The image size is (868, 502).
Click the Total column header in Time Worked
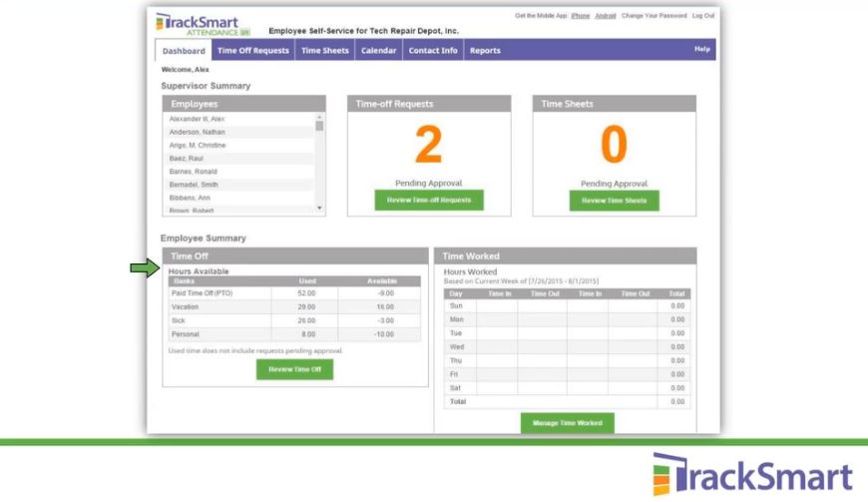pos(676,293)
